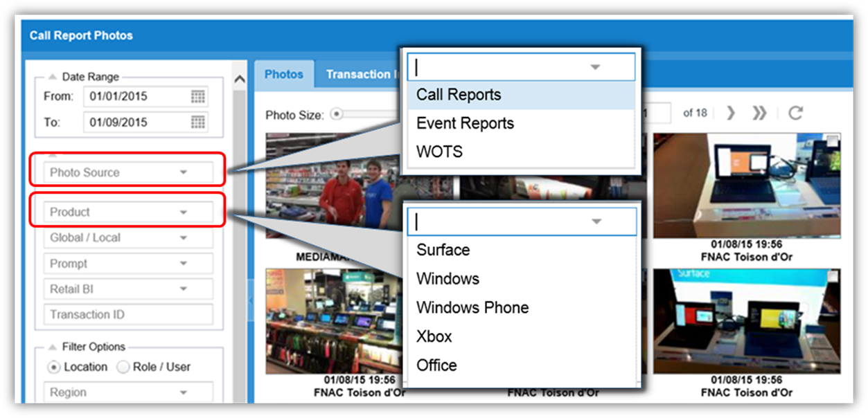
Task: Click the Transaction ID input field
Action: [x=128, y=315]
